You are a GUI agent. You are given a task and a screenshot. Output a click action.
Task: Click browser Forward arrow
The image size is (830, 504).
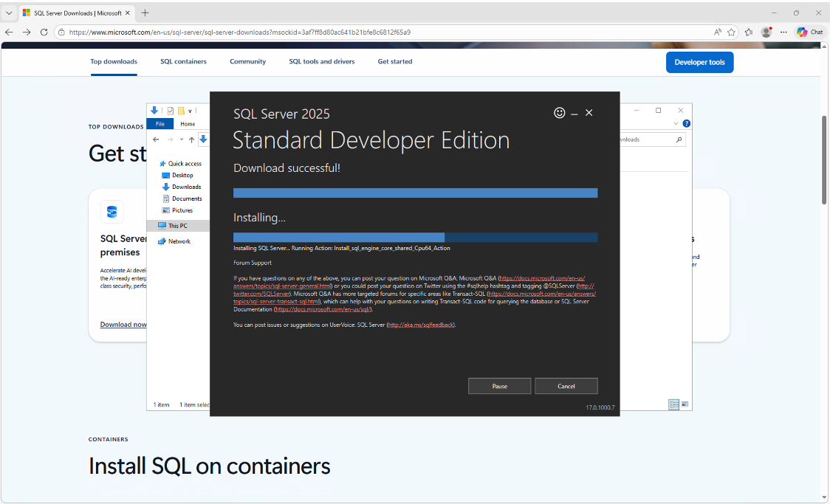(x=27, y=32)
